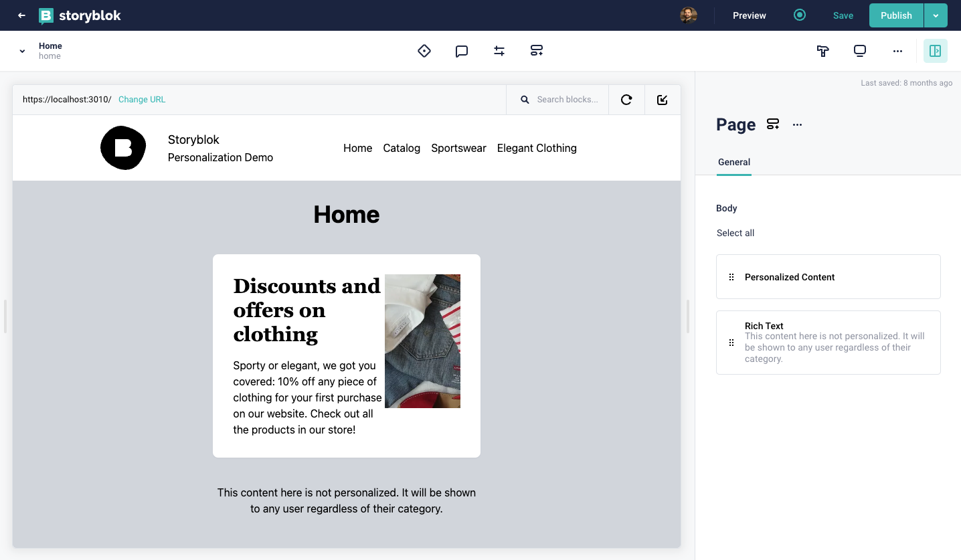Open Elegant Clothing in preview navigation
Viewport: 961px width, 560px height.
click(537, 148)
